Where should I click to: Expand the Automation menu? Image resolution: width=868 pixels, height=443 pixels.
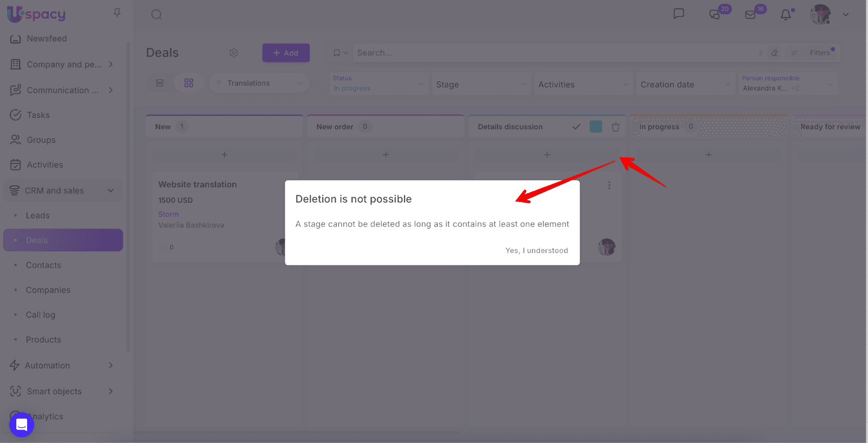click(x=63, y=365)
